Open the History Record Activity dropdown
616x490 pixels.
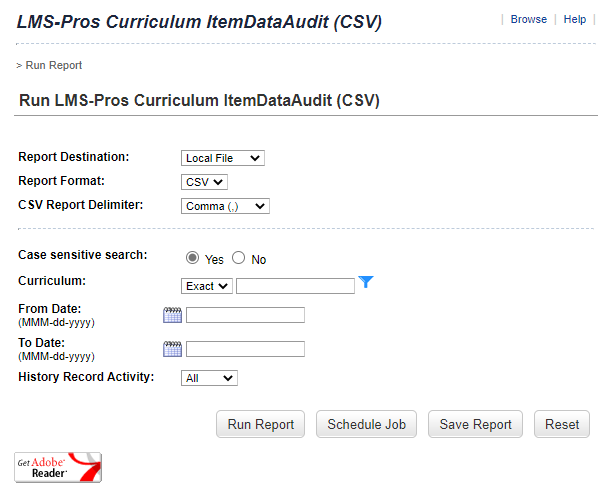209,378
